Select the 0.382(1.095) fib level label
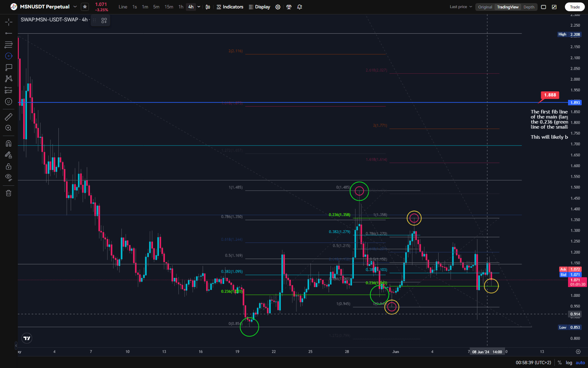Viewport: 588px width, 368px height. 232,272
